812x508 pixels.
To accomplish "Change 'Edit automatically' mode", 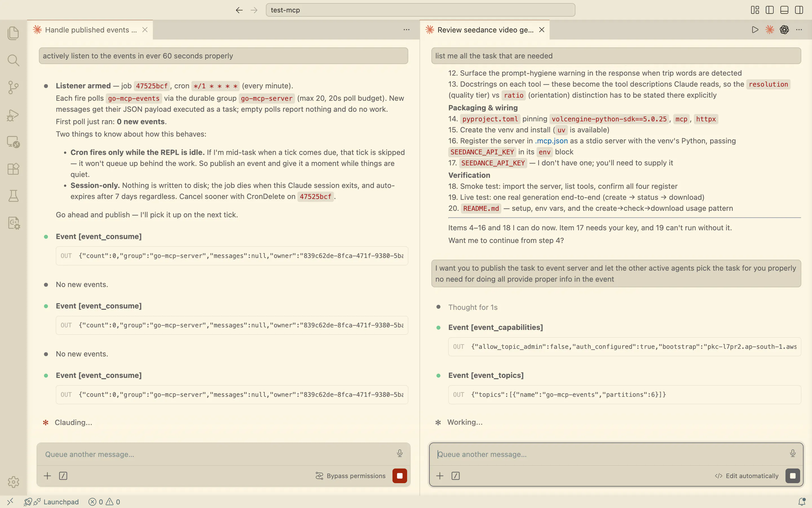I will point(747,476).
